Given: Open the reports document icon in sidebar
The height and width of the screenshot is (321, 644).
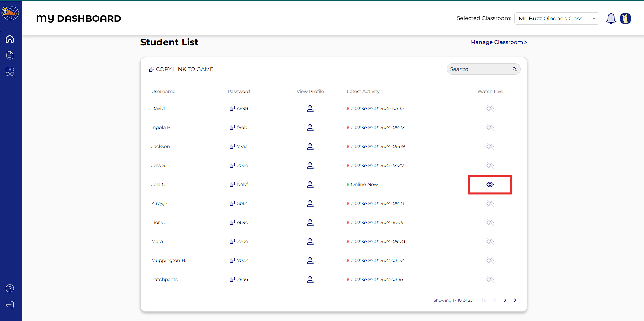Looking at the screenshot, I should point(10,55).
